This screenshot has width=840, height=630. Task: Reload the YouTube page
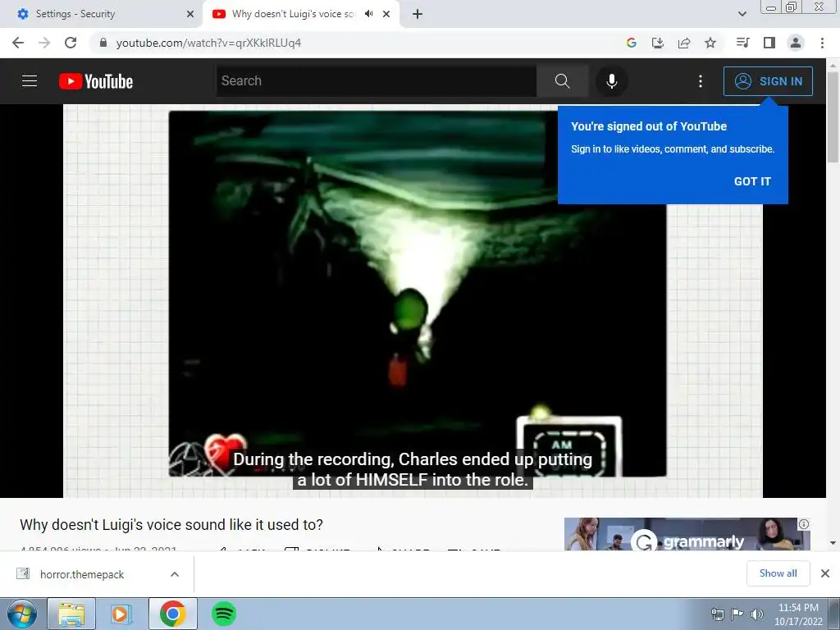pyautogui.click(x=71, y=43)
